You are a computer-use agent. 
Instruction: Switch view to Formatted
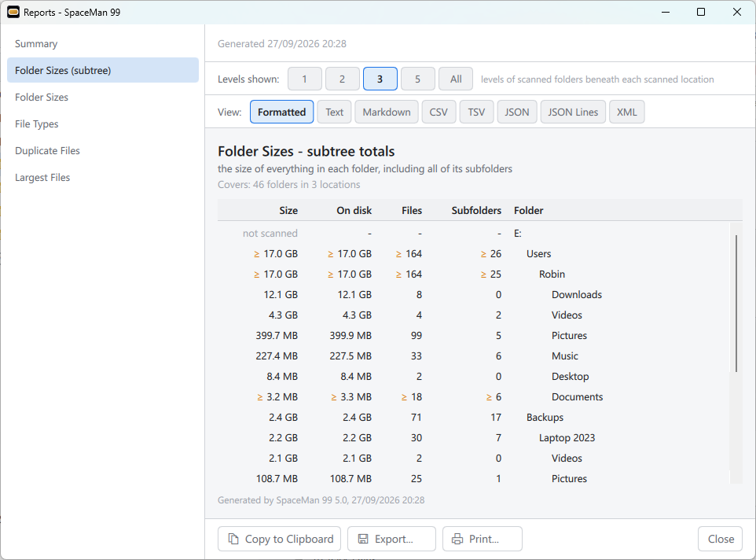(x=281, y=112)
